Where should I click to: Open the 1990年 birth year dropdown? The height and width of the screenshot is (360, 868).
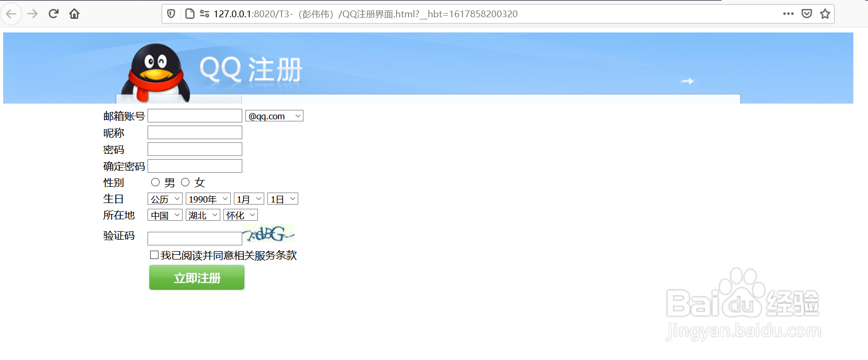(208, 199)
